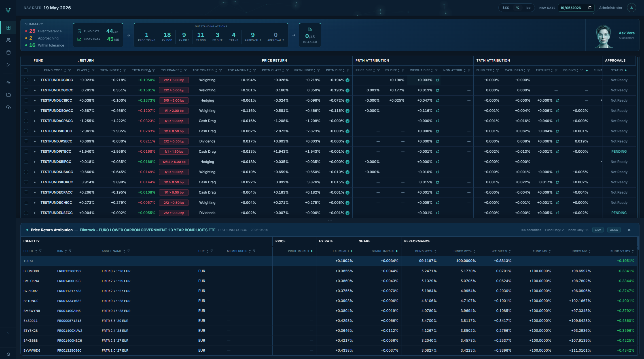Open the dashboard grid icon in sidebar
This screenshot has height=359, width=644.
pos(9,28)
